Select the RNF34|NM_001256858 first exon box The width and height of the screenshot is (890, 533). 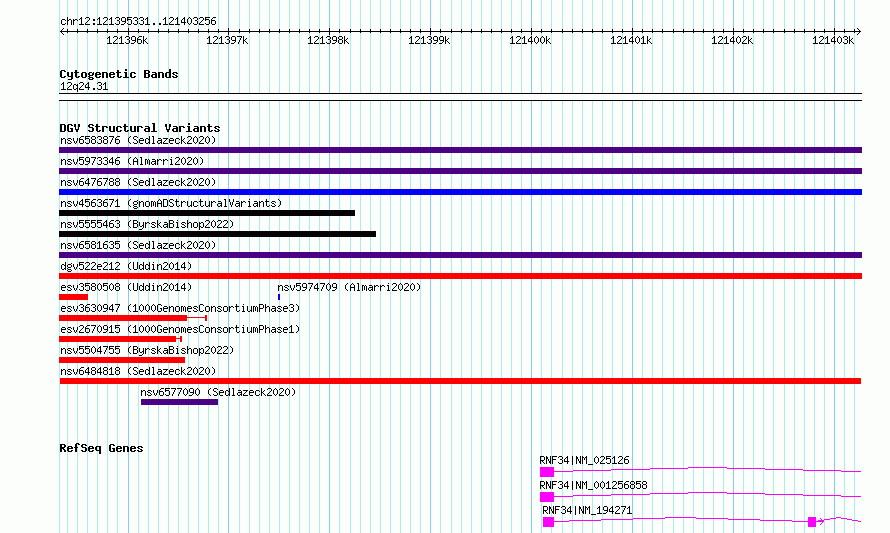tap(547, 497)
